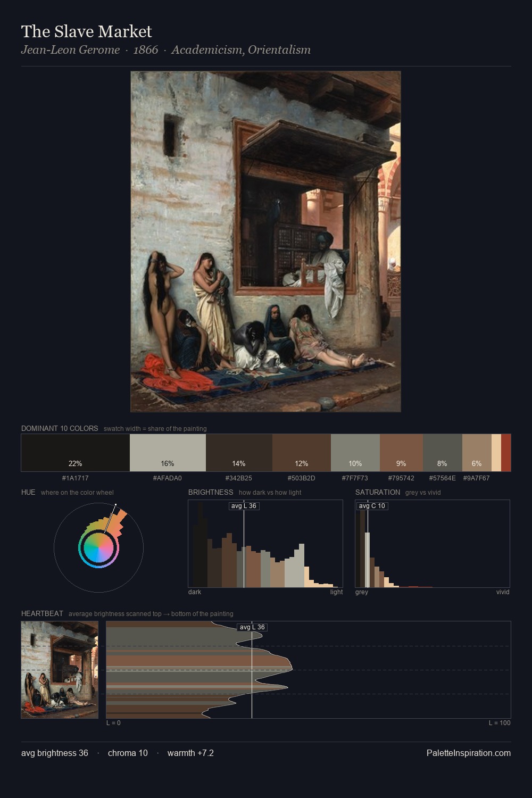532x798 pixels.
Task: Click the tallest dark bar in brightness histogram
Action: click(200, 545)
